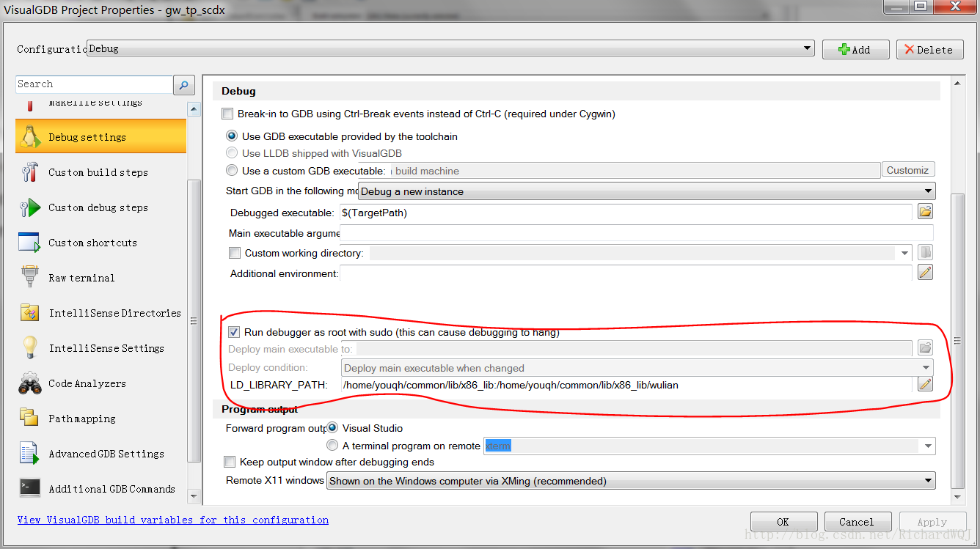Click the IntelliSense Settings lightbulb icon
Screen dimensions: 980x549
coord(29,347)
